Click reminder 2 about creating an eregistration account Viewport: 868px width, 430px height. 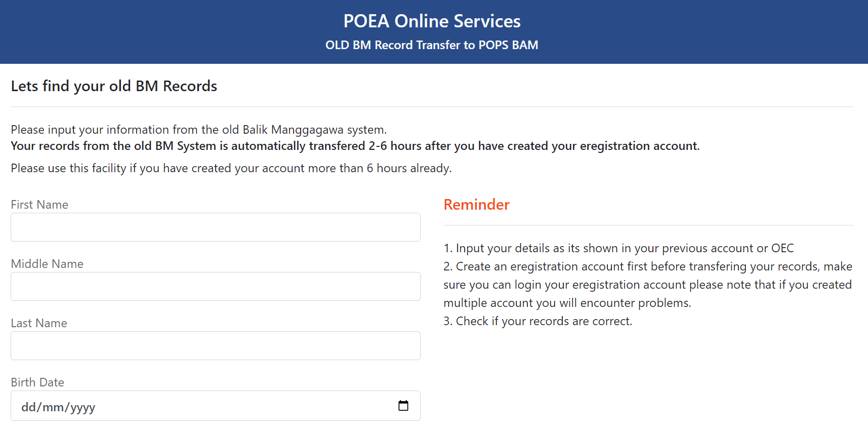pos(647,285)
